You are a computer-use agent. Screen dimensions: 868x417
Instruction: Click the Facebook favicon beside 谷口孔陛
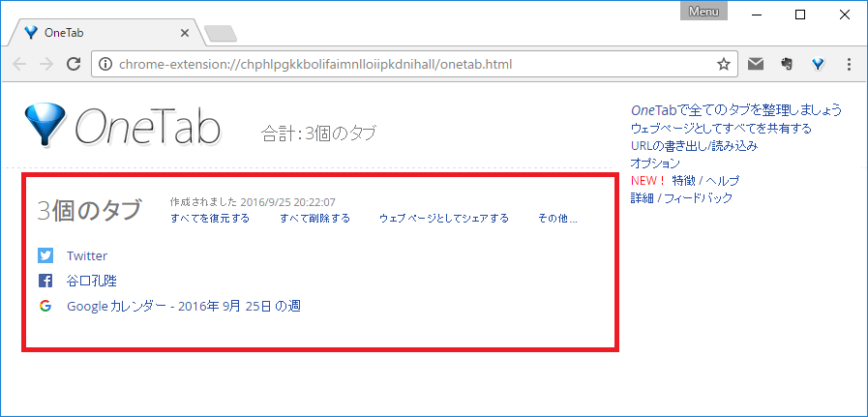click(45, 281)
